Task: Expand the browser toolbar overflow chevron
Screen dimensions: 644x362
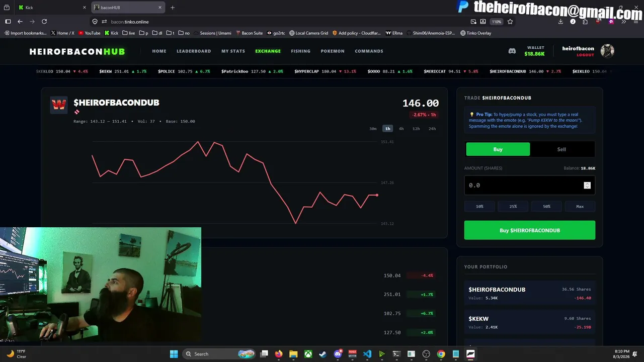Action: pyautogui.click(x=624, y=22)
